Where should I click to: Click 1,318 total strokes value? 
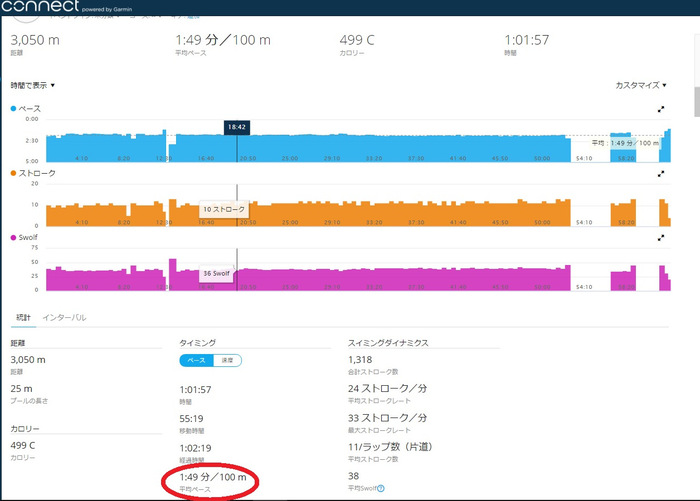[x=360, y=359]
